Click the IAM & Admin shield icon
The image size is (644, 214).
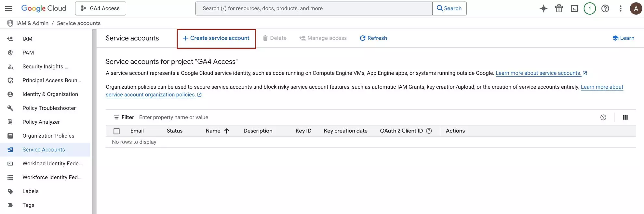(x=10, y=23)
